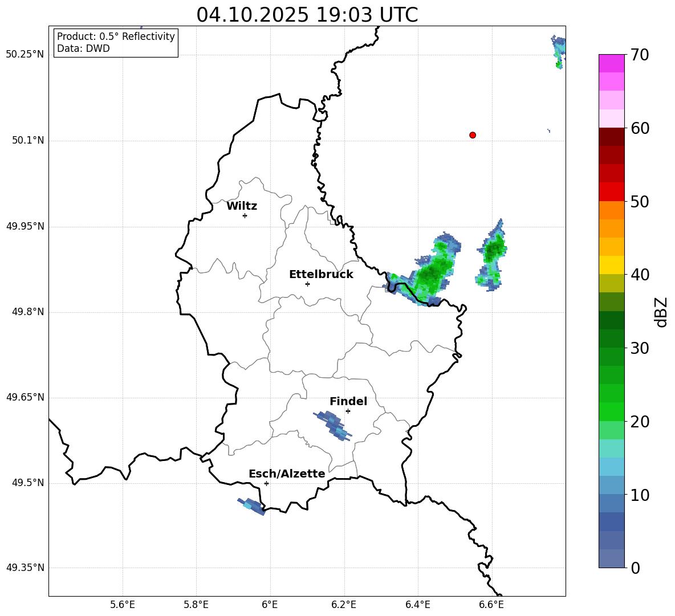
Task: Click the 6°E longitude label
Action: click(x=270, y=605)
